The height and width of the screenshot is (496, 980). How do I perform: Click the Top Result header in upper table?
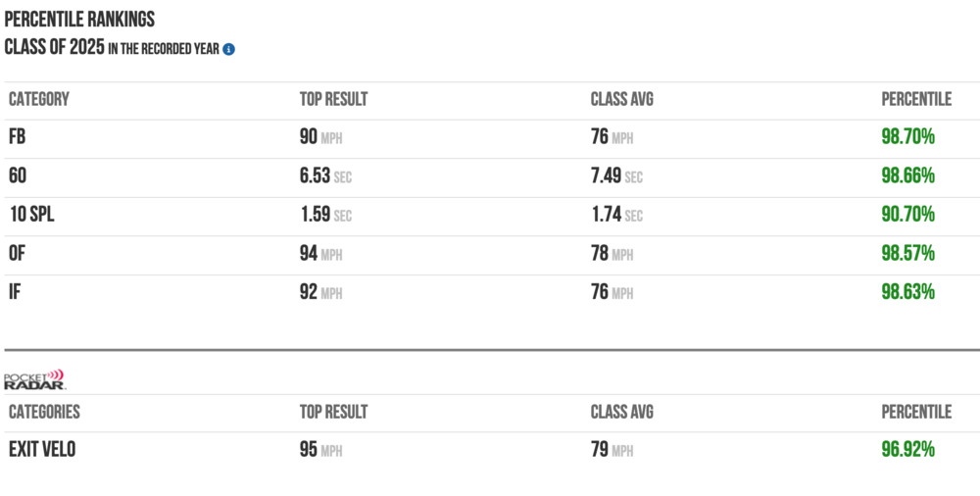click(x=333, y=99)
